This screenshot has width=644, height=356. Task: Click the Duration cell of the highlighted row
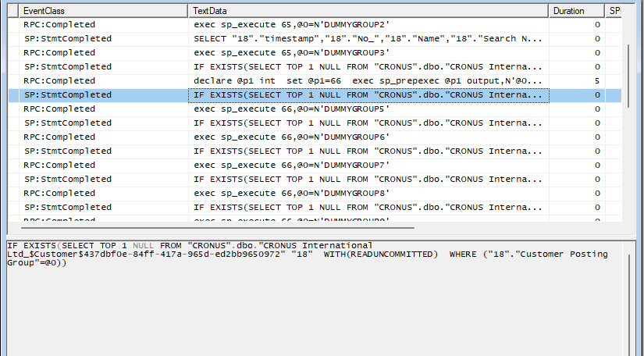(577, 94)
